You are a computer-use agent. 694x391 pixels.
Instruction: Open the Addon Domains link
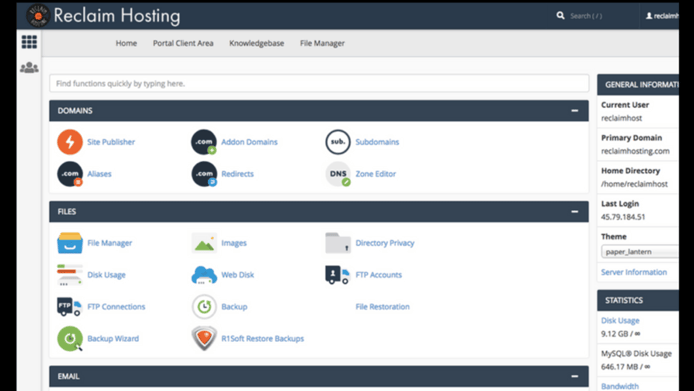coord(249,142)
